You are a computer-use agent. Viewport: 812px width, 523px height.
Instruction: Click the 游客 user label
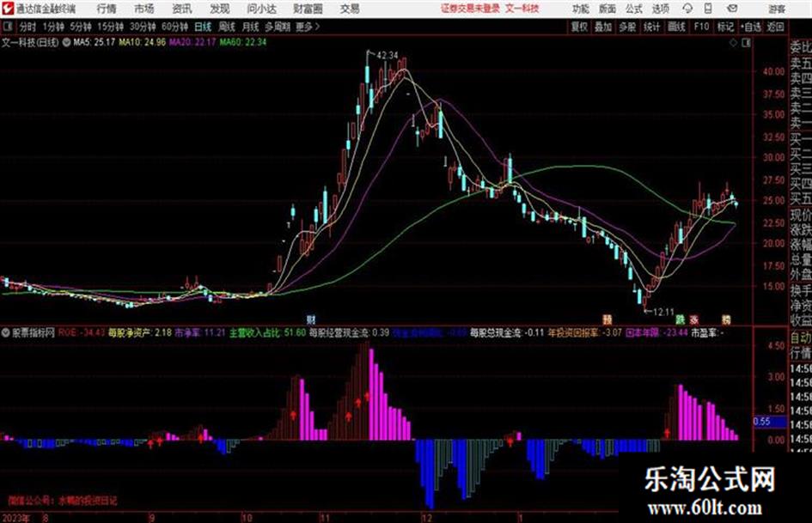(x=777, y=9)
